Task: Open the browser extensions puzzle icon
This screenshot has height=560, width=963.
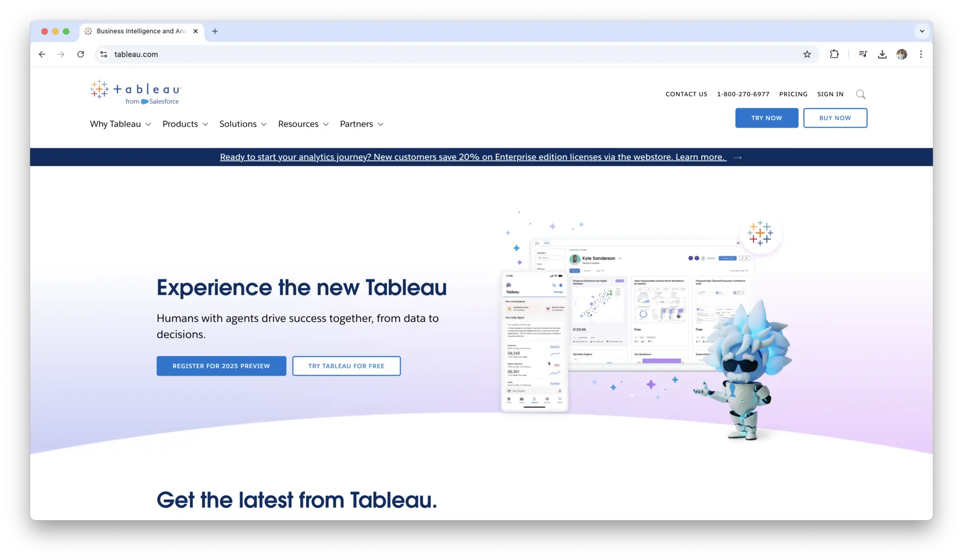Action: (834, 54)
